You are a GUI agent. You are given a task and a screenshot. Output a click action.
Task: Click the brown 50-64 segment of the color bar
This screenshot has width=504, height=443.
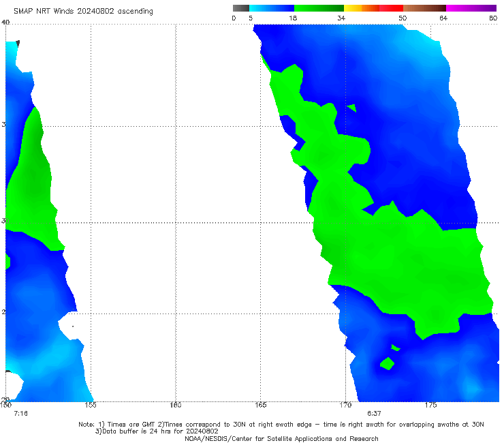click(x=424, y=8)
